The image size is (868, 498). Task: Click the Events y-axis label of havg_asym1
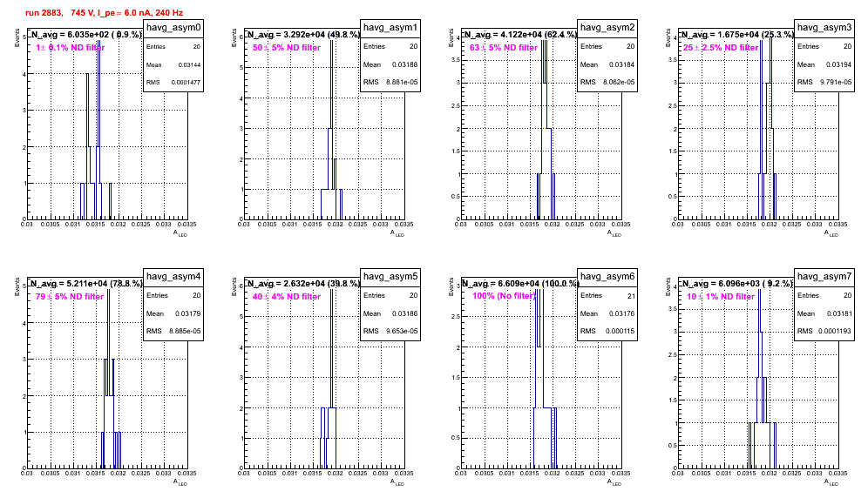234,37
